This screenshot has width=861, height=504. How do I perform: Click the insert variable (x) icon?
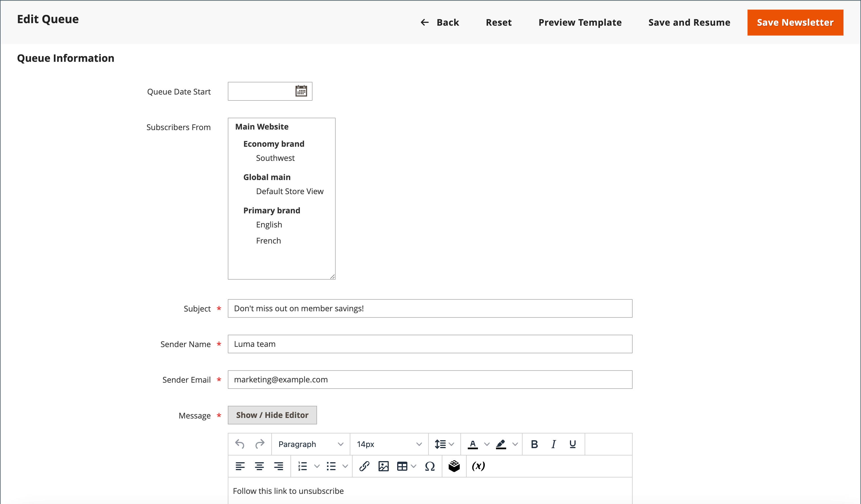pyautogui.click(x=478, y=466)
